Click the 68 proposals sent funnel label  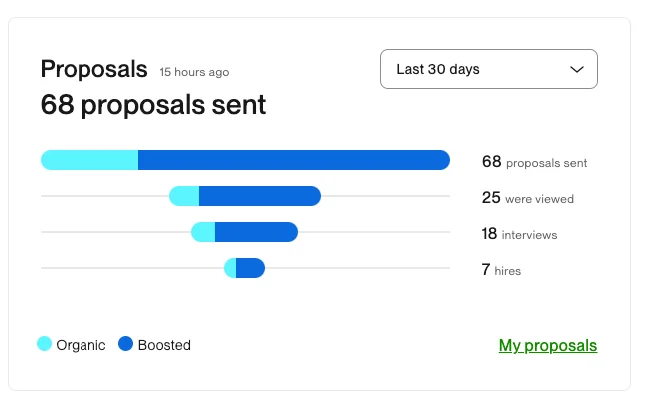(x=534, y=162)
